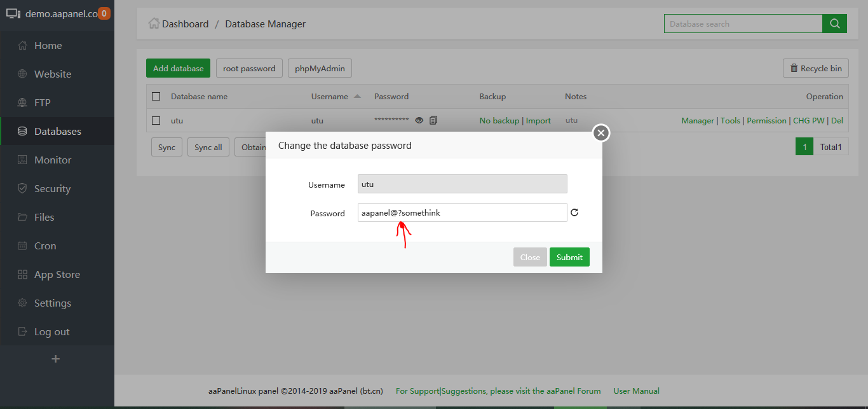
Task: Open the notification badge showing 0
Action: (104, 13)
